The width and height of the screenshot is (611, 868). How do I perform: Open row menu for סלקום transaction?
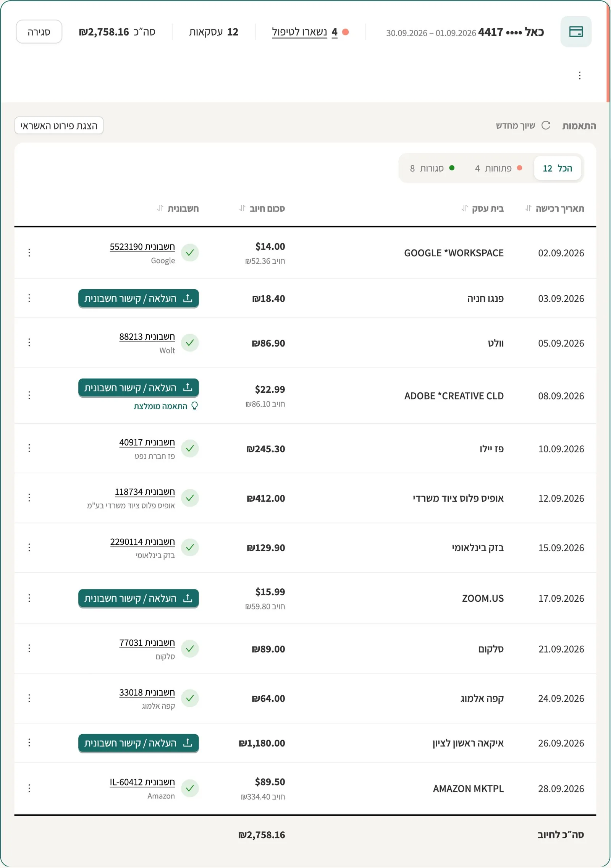click(x=29, y=648)
